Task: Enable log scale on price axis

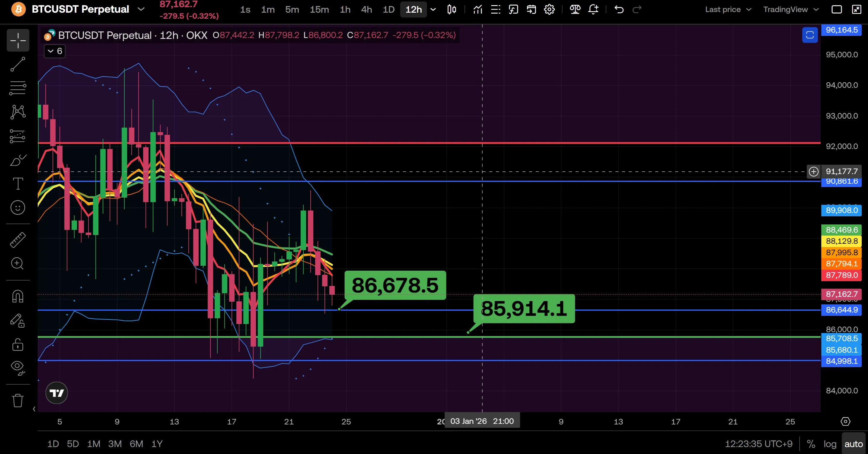Action: (x=830, y=444)
